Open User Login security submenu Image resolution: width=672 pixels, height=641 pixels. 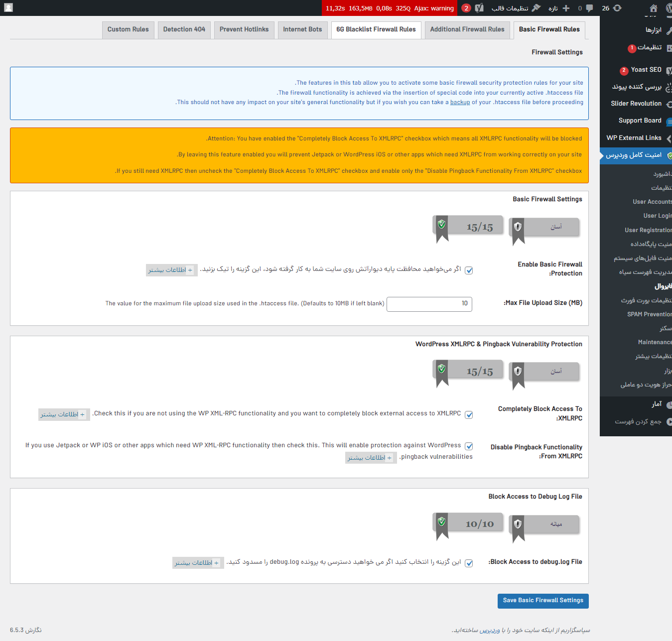coord(657,216)
